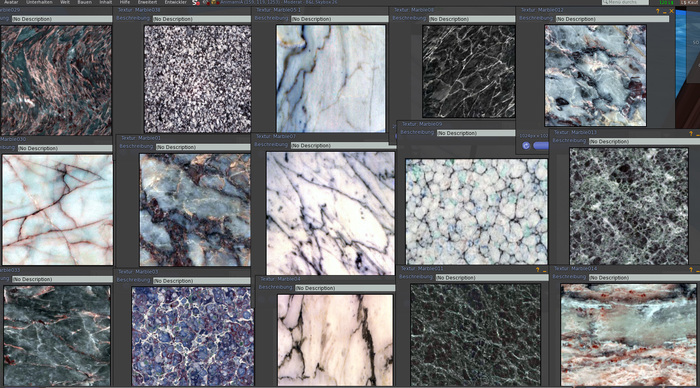Click description field of Marble05 window

(x=339, y=19)
